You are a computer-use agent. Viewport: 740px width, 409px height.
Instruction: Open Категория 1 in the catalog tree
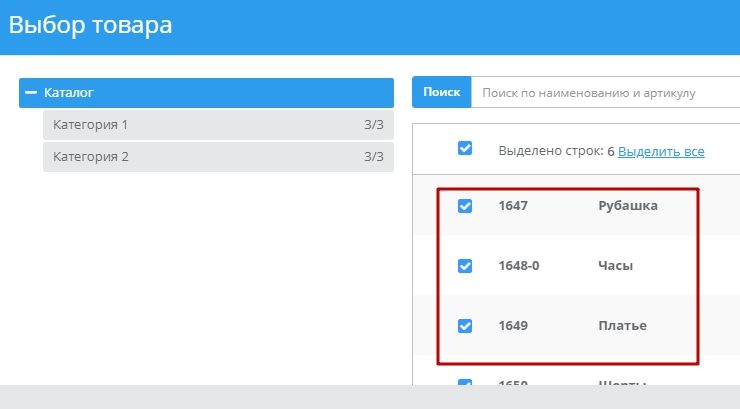[x=91, y=125]
